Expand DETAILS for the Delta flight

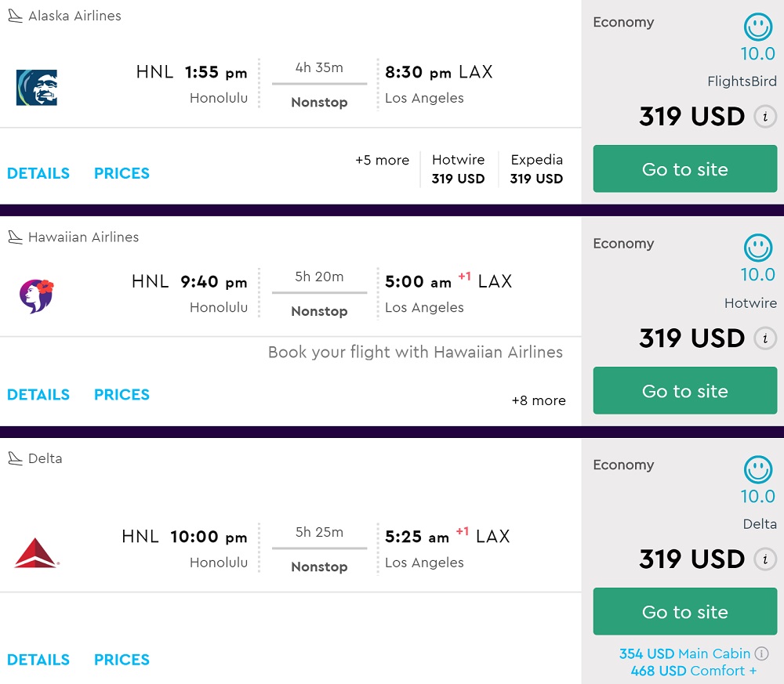coord(38,660)
